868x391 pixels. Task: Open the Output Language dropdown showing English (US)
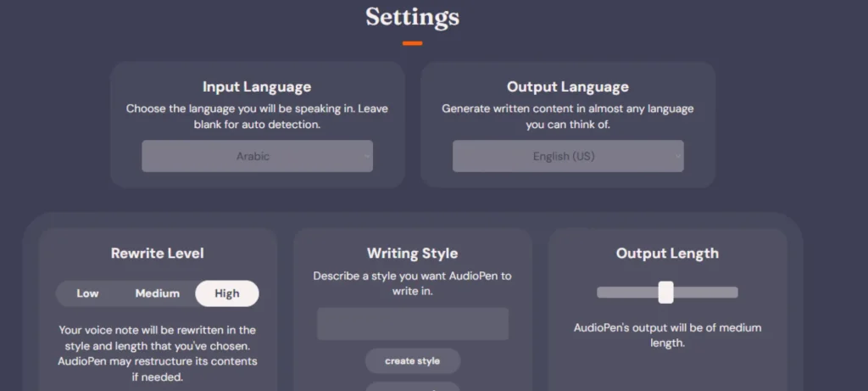coord(568,156)
